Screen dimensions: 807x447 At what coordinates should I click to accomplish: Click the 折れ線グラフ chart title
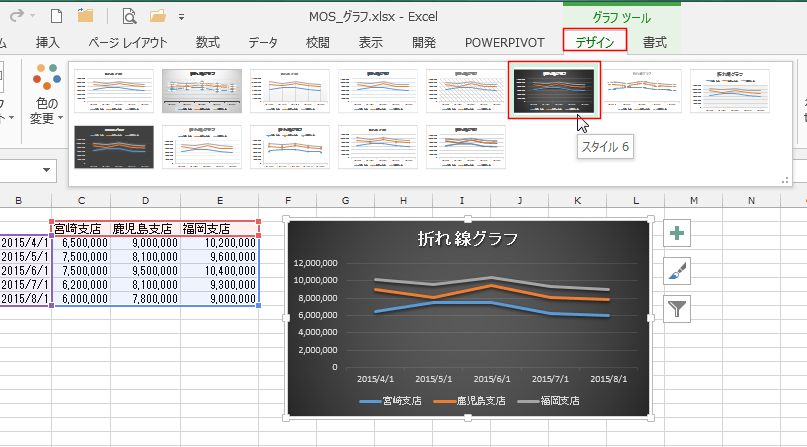point(467,238)
